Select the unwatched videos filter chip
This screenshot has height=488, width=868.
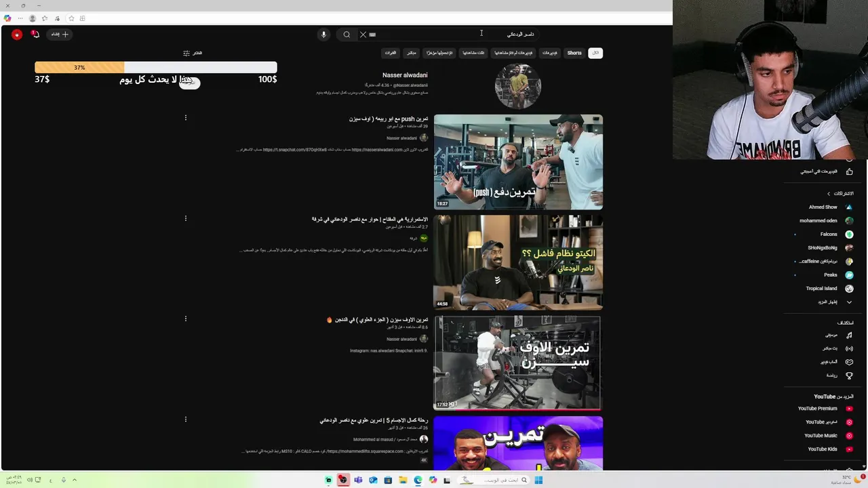[513, 53]
